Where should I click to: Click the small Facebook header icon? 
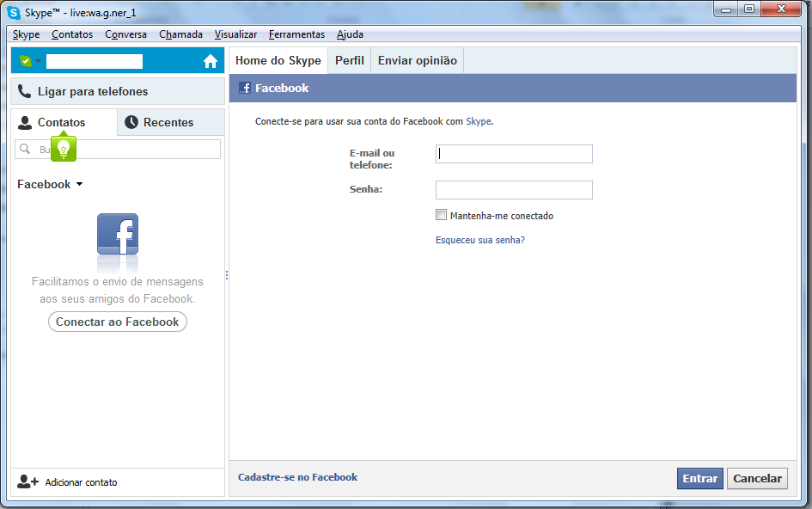(244, 88)
